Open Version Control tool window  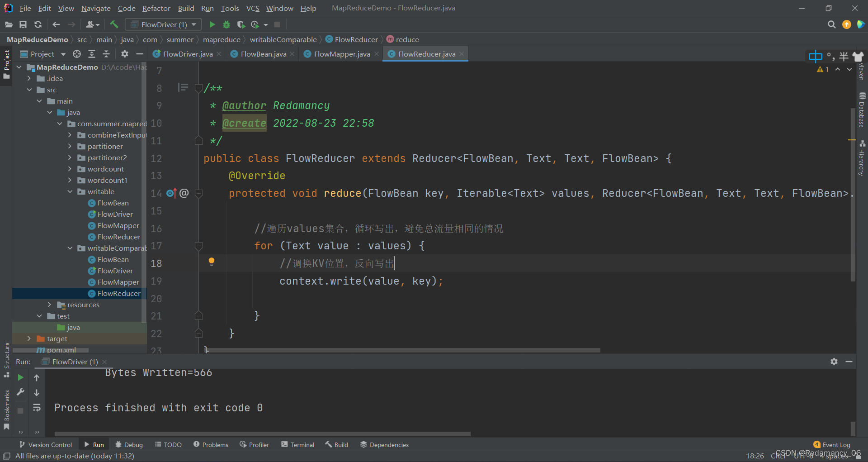click(x=45, y=445)
